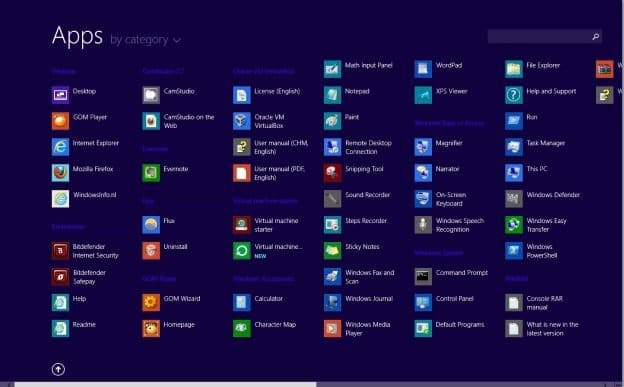
Task: Open Bitdefender Internet Security
Action: point(86,251)
